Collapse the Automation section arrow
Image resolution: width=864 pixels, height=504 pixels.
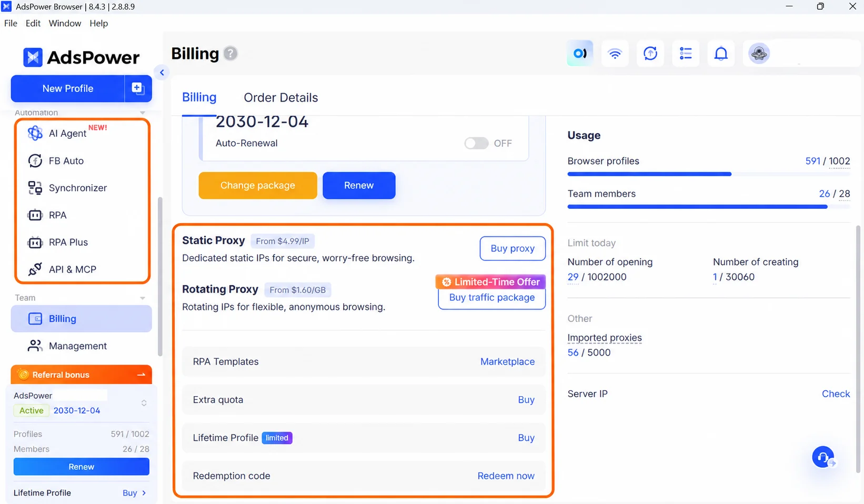click(x=143, y=113)
